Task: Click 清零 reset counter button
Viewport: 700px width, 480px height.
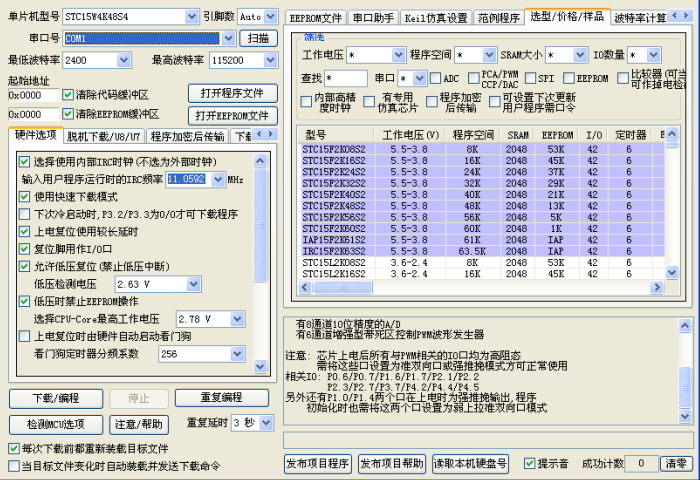Action: point(676,463)
